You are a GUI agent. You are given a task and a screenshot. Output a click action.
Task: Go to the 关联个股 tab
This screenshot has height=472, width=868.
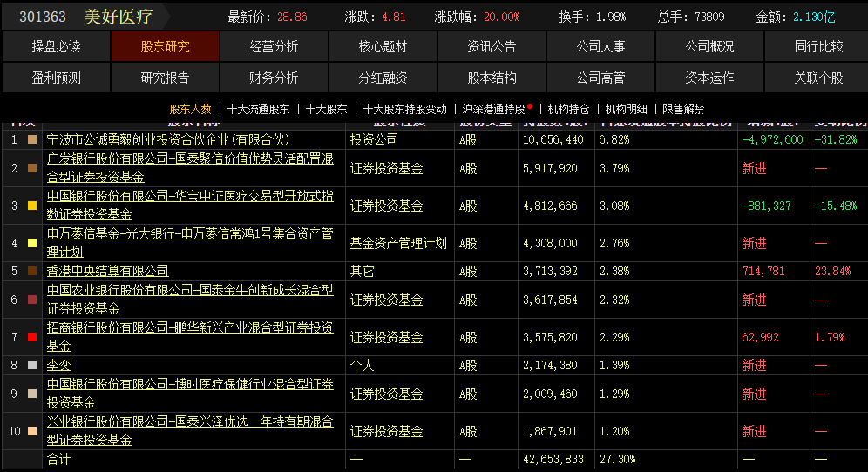(x=818, y=78)
